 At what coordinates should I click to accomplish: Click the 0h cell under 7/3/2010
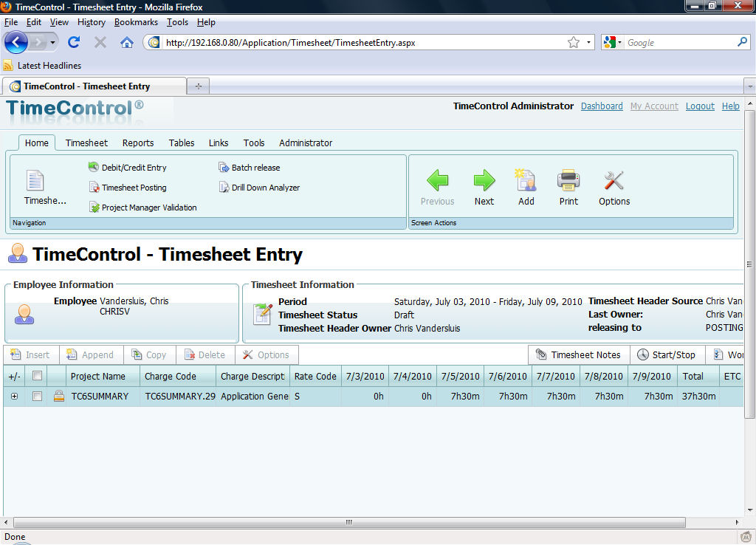365,397
